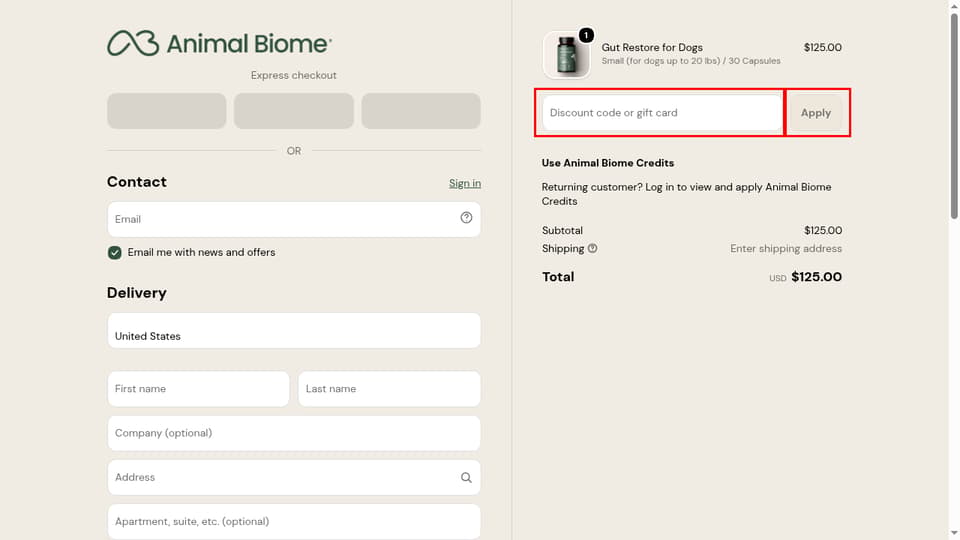
Task: Click the Company (optional) field
Action: (294, 433)
